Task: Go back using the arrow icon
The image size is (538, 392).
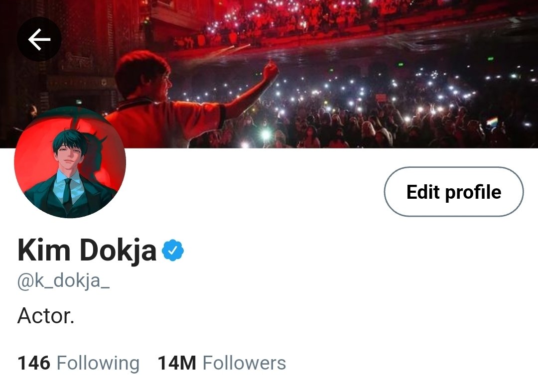Action: click(39, 39)
